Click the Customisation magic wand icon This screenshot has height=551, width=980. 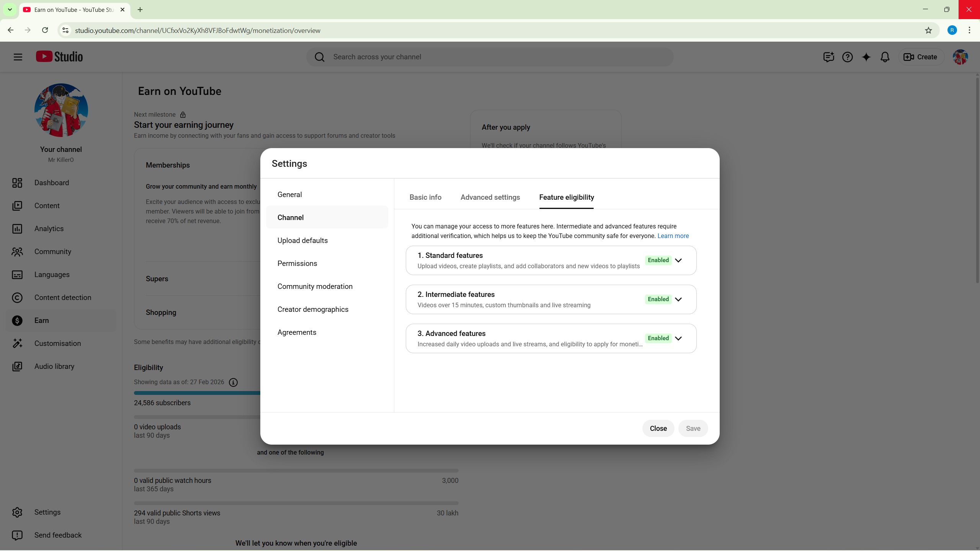(x=17, y=344)
